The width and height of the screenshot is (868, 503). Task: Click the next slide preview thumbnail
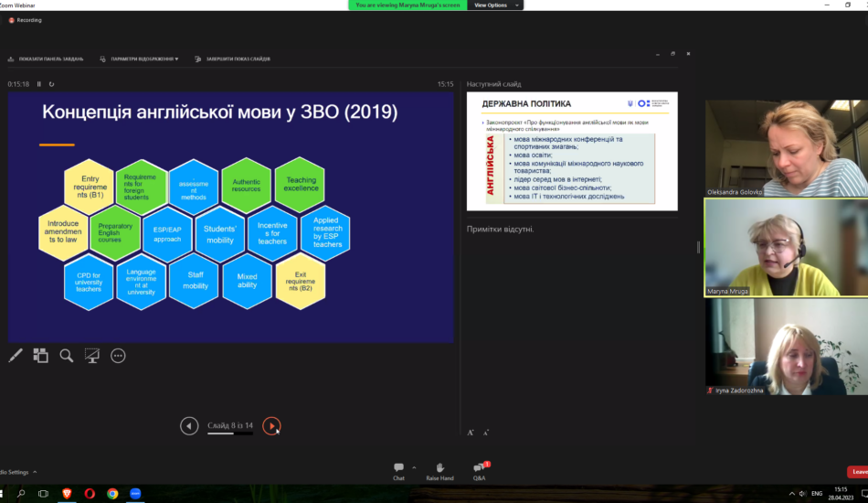click(572, 151)
